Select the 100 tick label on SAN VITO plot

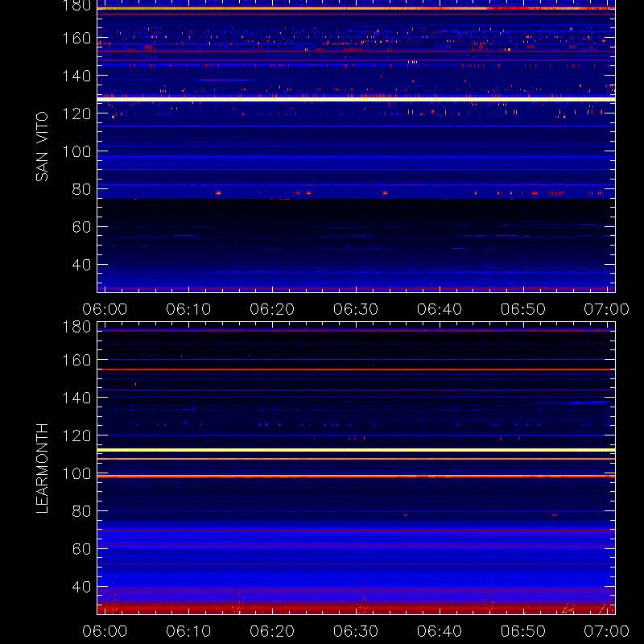pos(76,151)
